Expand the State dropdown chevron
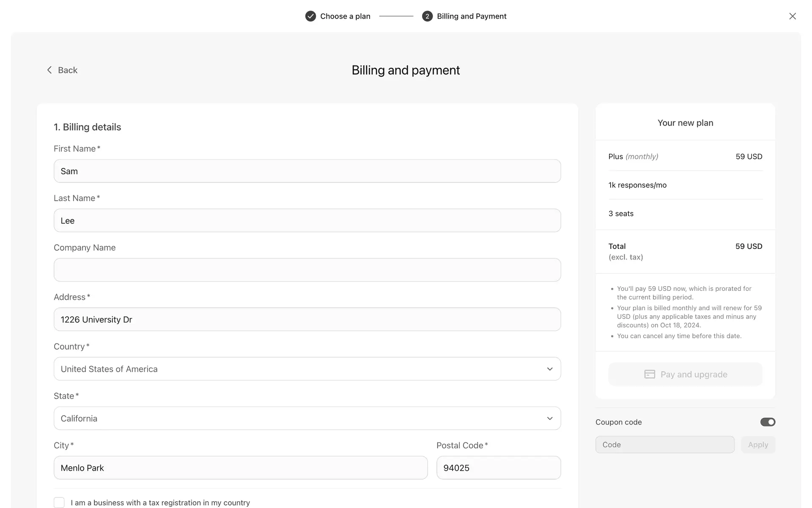Viewport: 812px width, 508px height. click(x=549, y=418)
